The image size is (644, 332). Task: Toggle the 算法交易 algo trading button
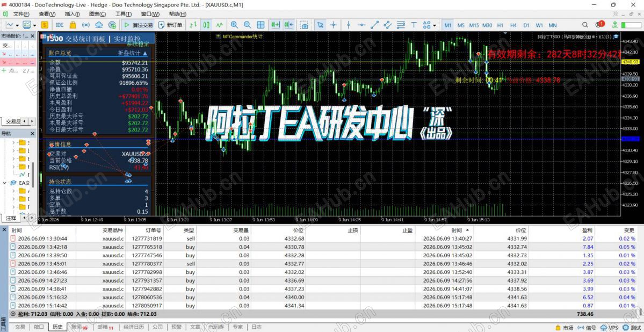tap(139, 25)
